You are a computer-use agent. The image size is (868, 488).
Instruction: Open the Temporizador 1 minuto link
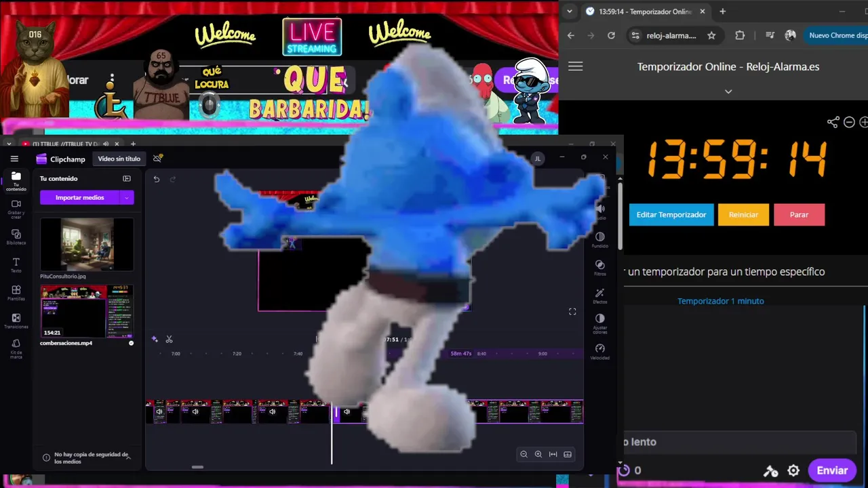tap(720, 301)
